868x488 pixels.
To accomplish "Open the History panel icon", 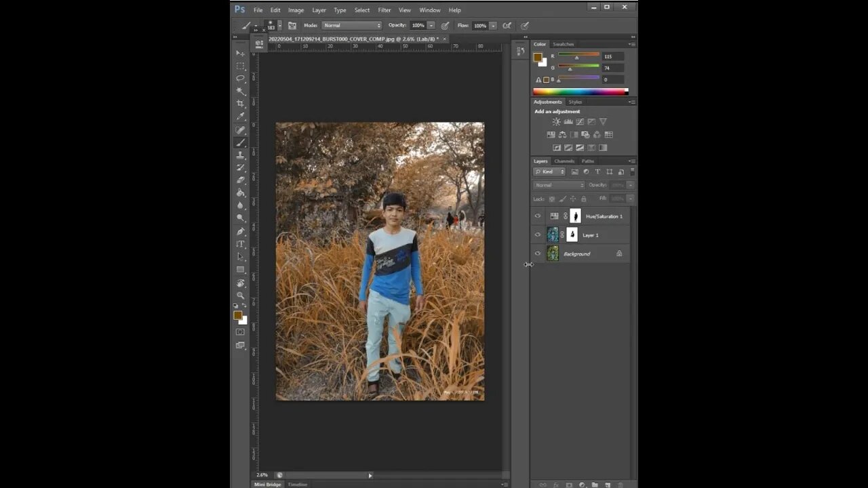I will tap(520, 52).
